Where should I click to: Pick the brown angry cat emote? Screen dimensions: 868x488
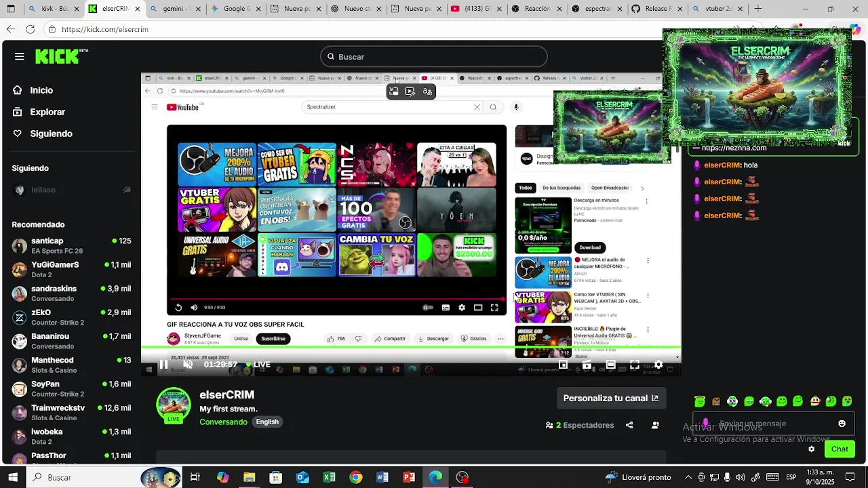pos(716,401)
